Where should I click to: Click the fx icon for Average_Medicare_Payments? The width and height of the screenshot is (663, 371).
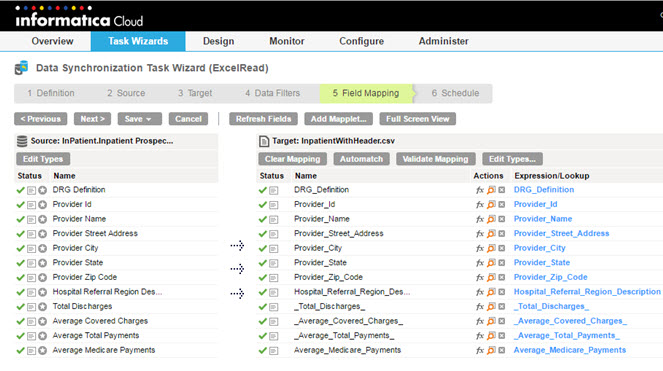click(x=479, y=350)
